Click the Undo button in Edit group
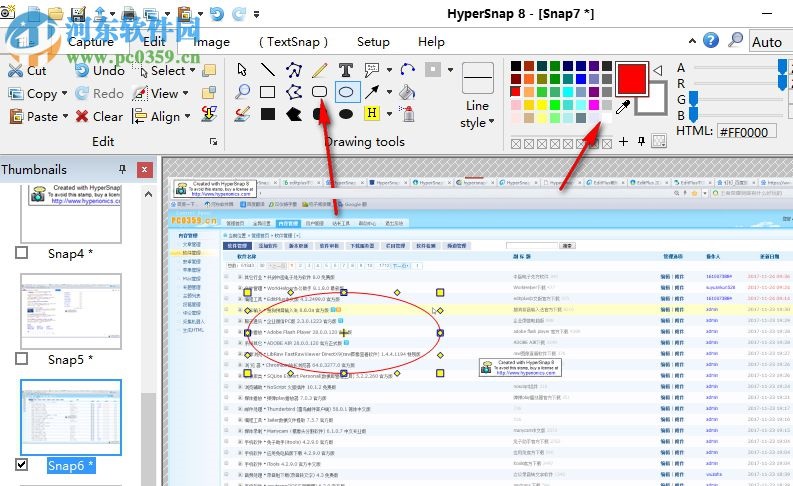Viewport: 793px width, 486px height. [x=100, y=70]
